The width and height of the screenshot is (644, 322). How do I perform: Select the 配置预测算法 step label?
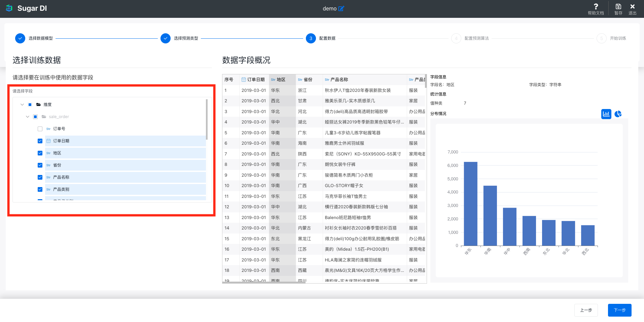477,38
